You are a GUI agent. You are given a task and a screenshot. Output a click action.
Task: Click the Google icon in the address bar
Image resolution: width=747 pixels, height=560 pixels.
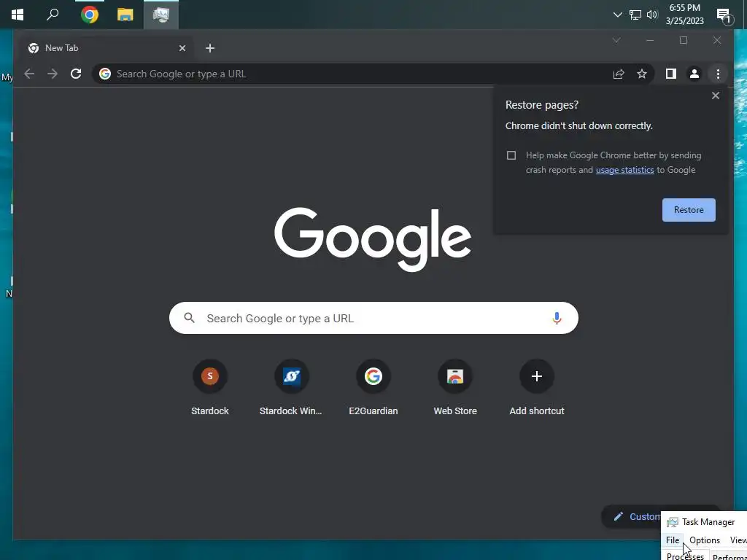tap(105, 74)
